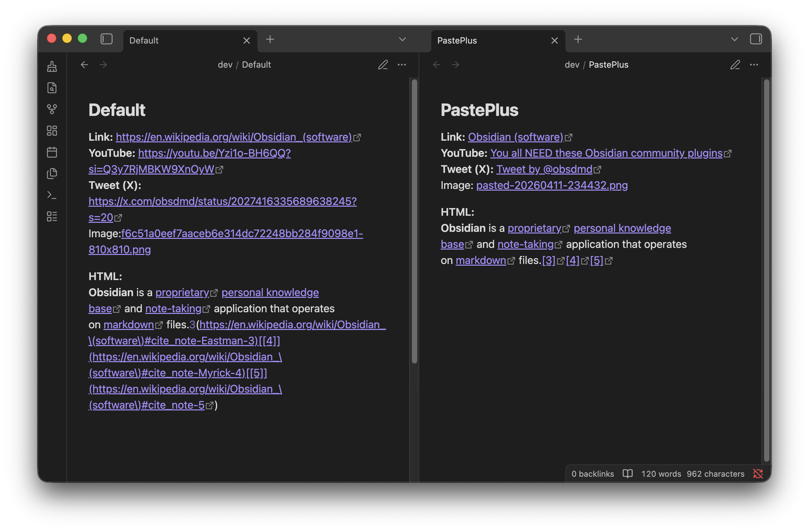Screen dimensions: 809x532
Task: Open more options for PastePlus note
Action: pyautogui.click(x=754, y=65)
